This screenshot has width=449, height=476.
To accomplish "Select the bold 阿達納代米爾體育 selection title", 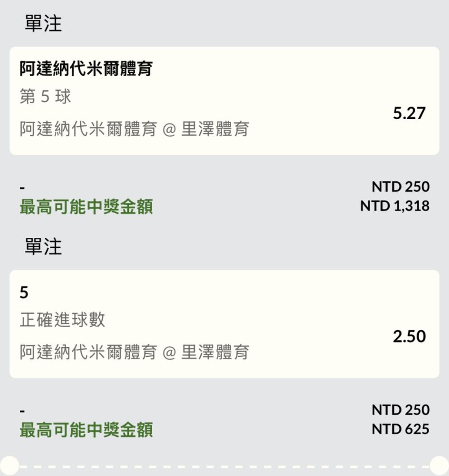I will pos(86,68).
